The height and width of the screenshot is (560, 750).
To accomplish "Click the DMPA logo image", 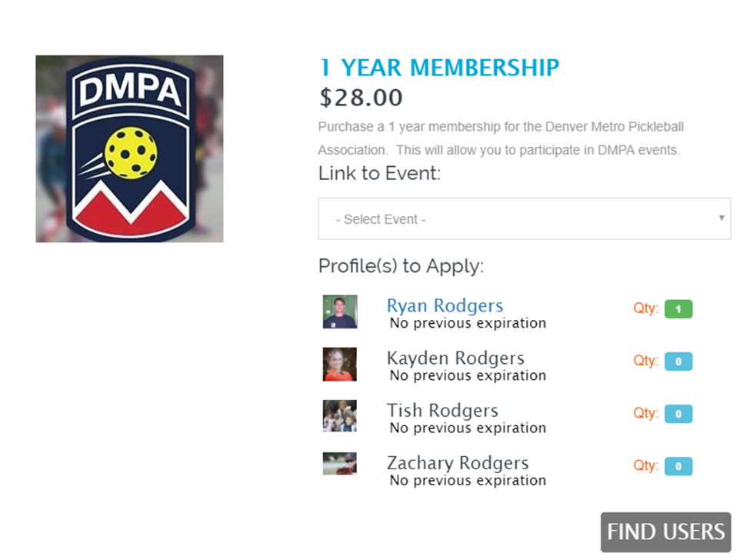I will 129,148.
